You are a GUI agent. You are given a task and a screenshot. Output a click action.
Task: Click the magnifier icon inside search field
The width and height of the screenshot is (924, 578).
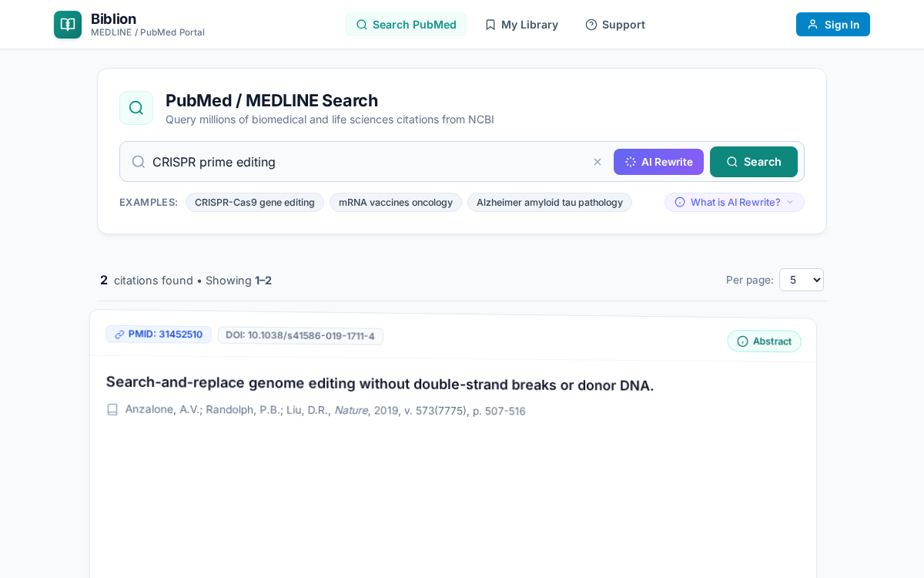[x=139, y=162]
